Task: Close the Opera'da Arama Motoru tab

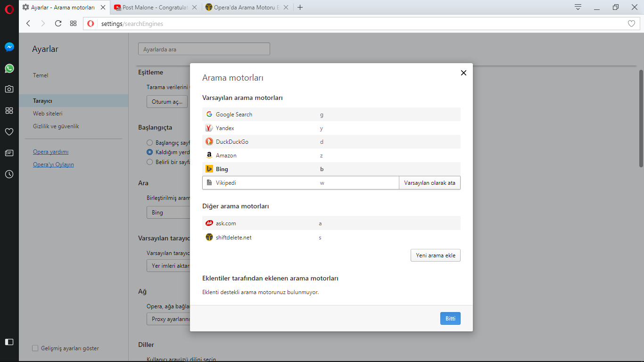Action: click(x=287, y=8)
